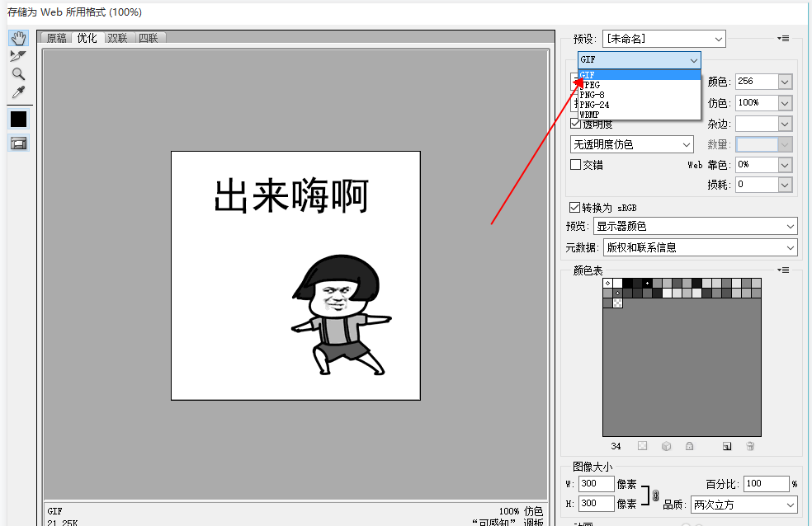812x526 pixels.
Task: Click the H height input field
Action: [596, 503]
